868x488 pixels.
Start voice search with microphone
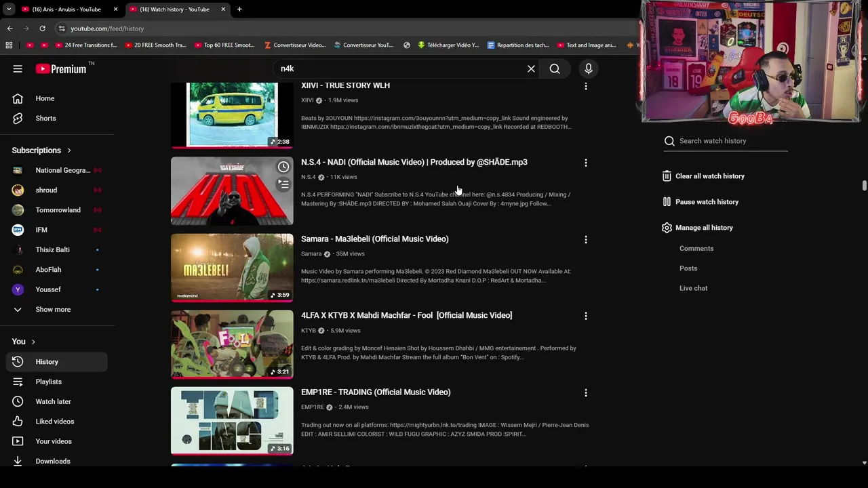tap(589, 68)
